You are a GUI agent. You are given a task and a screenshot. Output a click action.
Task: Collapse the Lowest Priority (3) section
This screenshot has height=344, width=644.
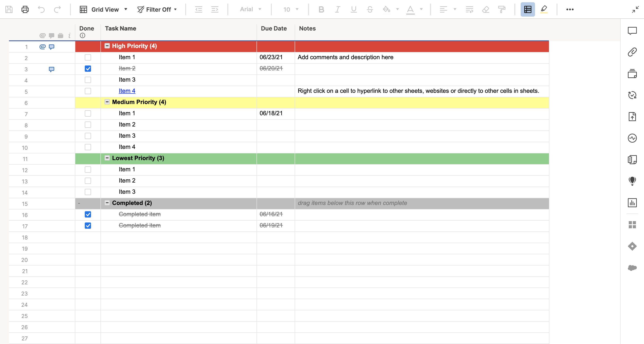107,158
